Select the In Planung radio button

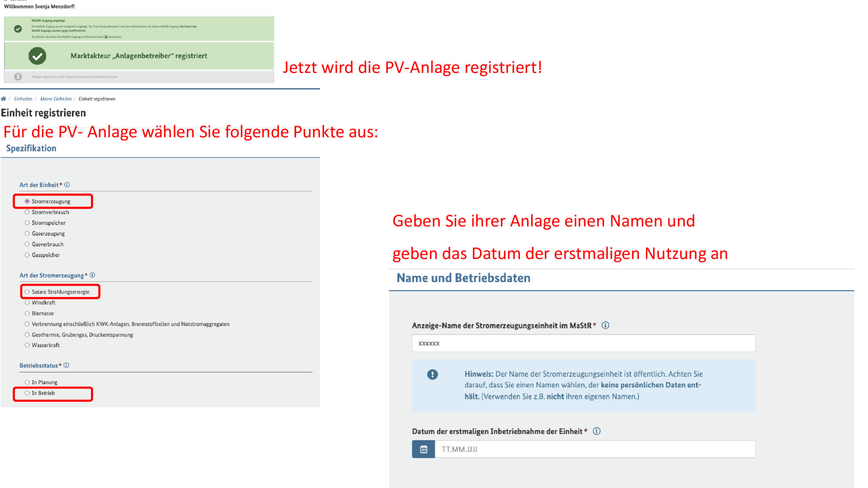27,382
